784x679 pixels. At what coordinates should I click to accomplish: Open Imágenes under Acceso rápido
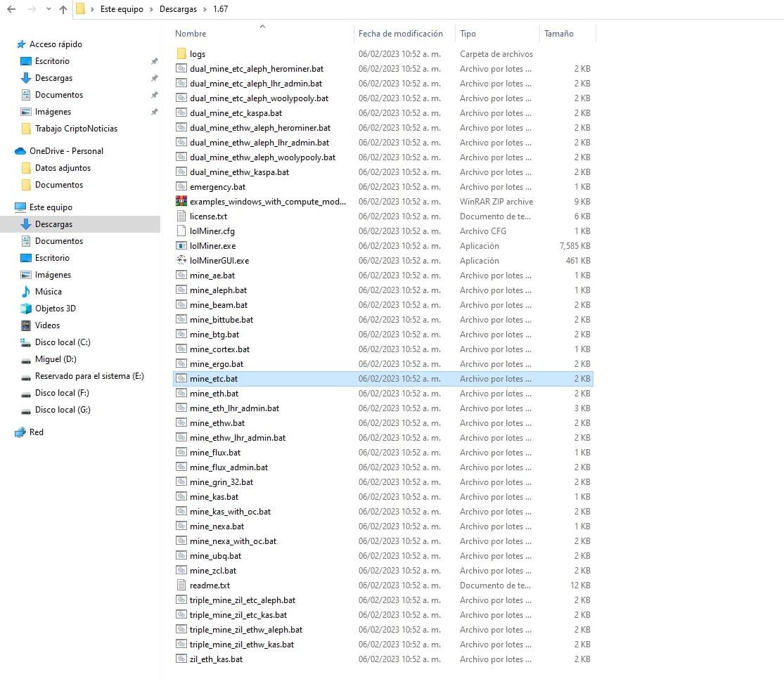point(53,112)
